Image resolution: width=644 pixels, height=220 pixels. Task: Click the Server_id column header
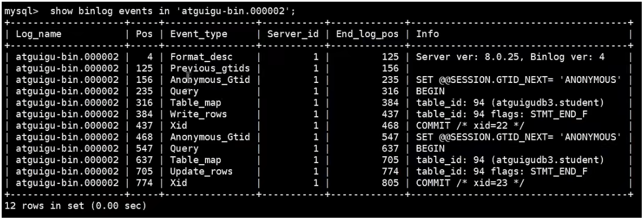coord(293,34)
